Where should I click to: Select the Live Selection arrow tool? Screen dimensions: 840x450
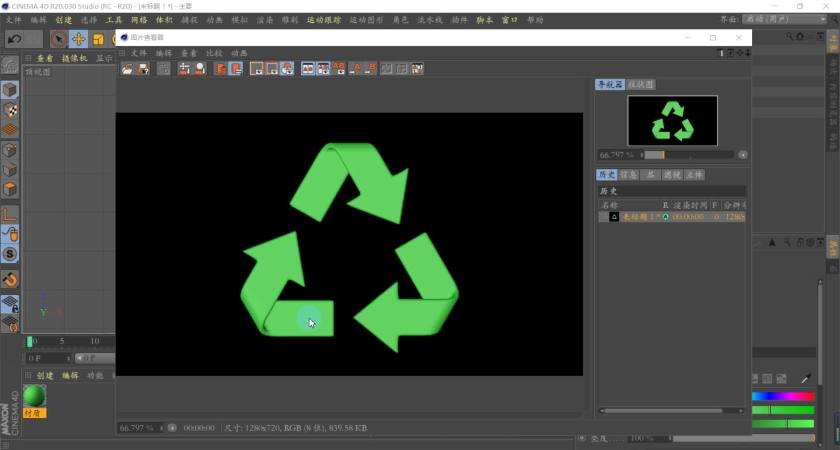(x=58, y=39)
